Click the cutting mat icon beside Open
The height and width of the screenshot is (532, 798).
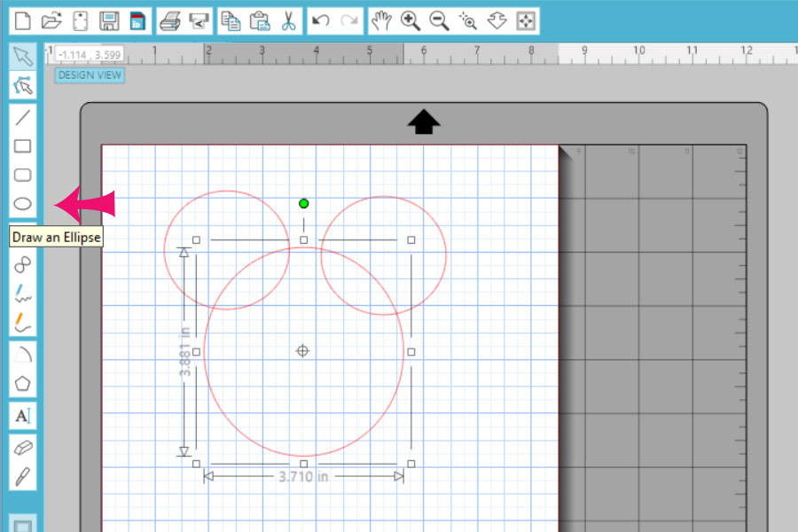(x=81, y=21)
